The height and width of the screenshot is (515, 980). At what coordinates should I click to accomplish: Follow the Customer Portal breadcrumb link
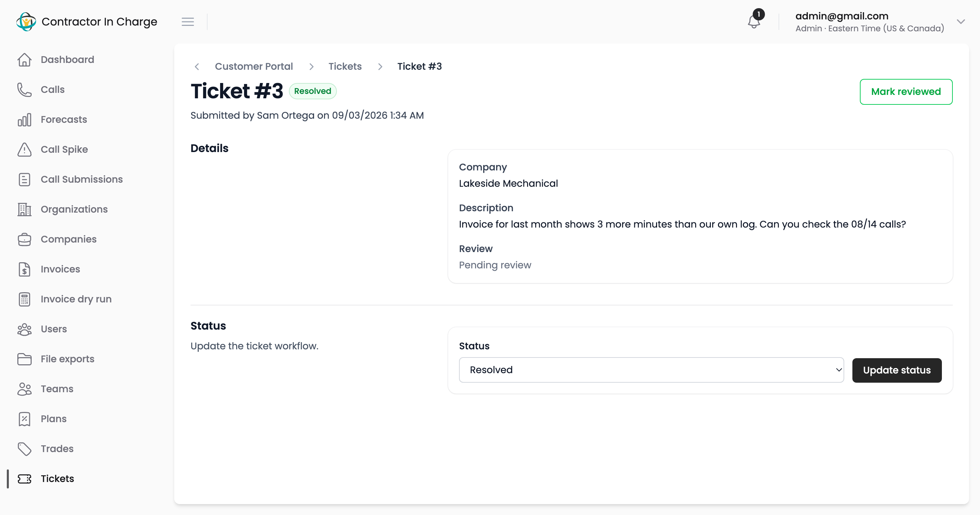254,67
